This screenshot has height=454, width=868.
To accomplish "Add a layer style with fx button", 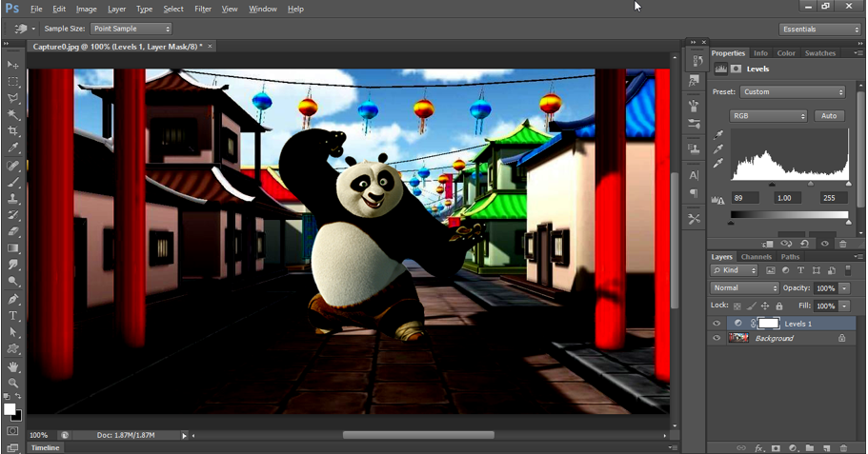I will (759, 448).
